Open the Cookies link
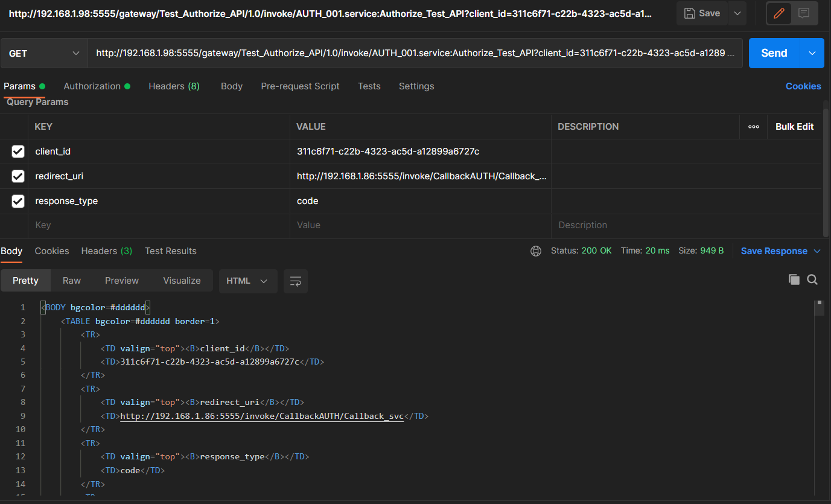The image size is (831, 504). (x=803, y=86)
